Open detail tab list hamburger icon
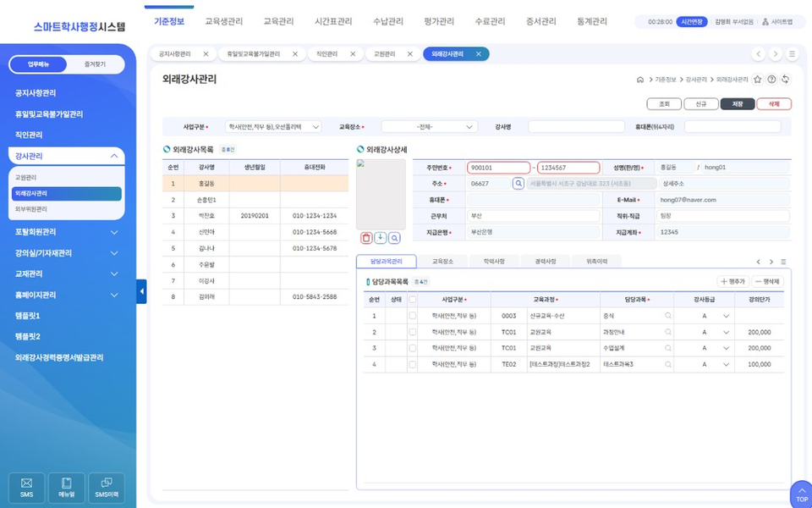 pyautogui.click(x=783, y=262)
